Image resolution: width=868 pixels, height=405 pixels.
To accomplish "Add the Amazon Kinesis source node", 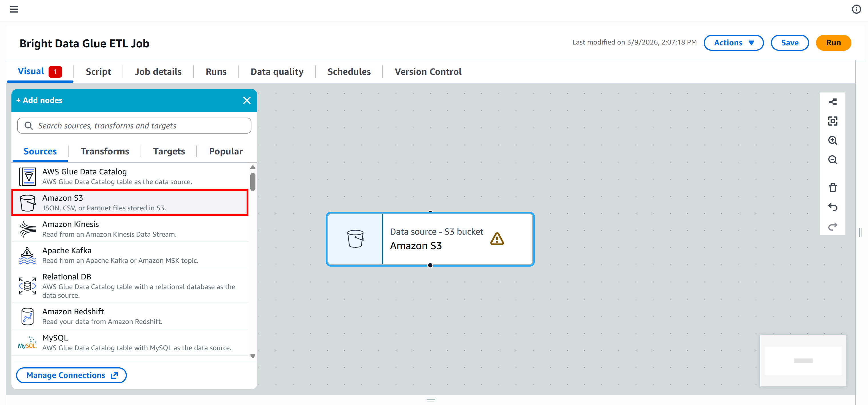I will coord(130,229).
